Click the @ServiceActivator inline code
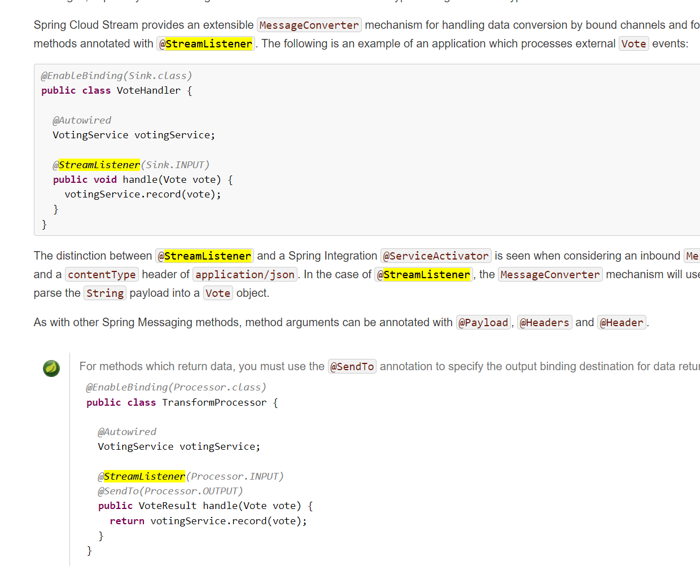The image size is (700, 588). (436, 256)
